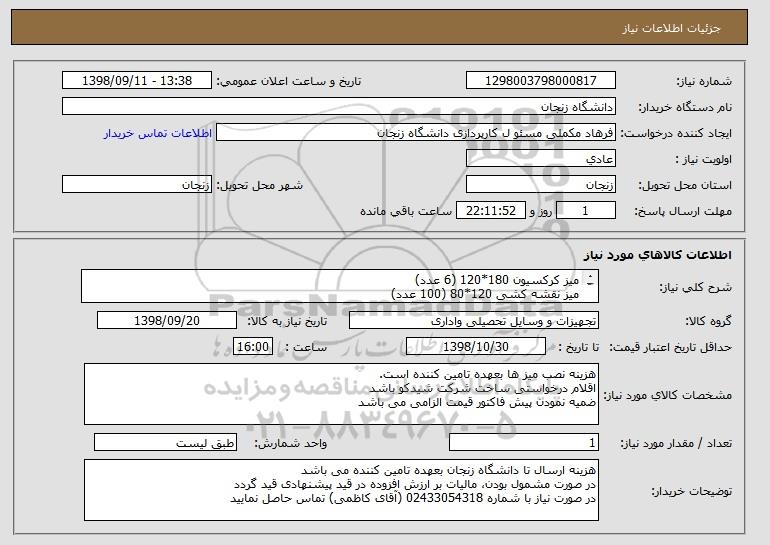Click the label حداقل تاریخ اعتبار قیمت
Viewport: 770px width, 545px height.
(x=670, y=347)
